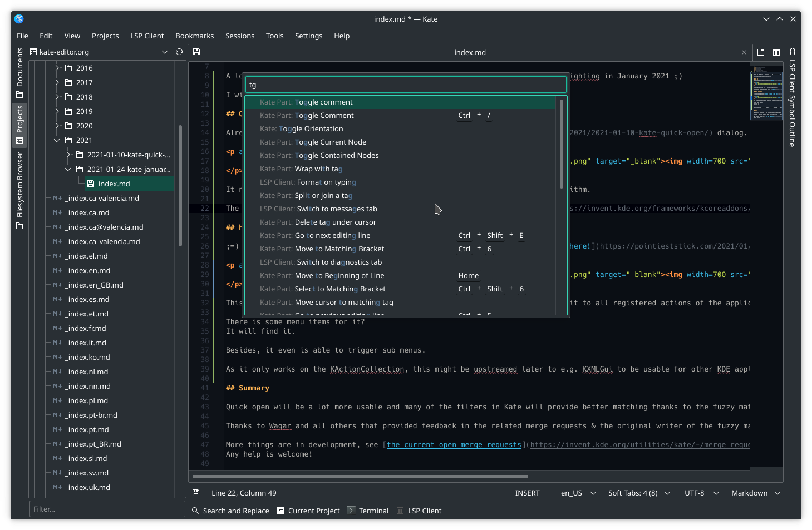Open the Tools menu
This screenshot has height=530, width=812.
[x=275, y=36]
